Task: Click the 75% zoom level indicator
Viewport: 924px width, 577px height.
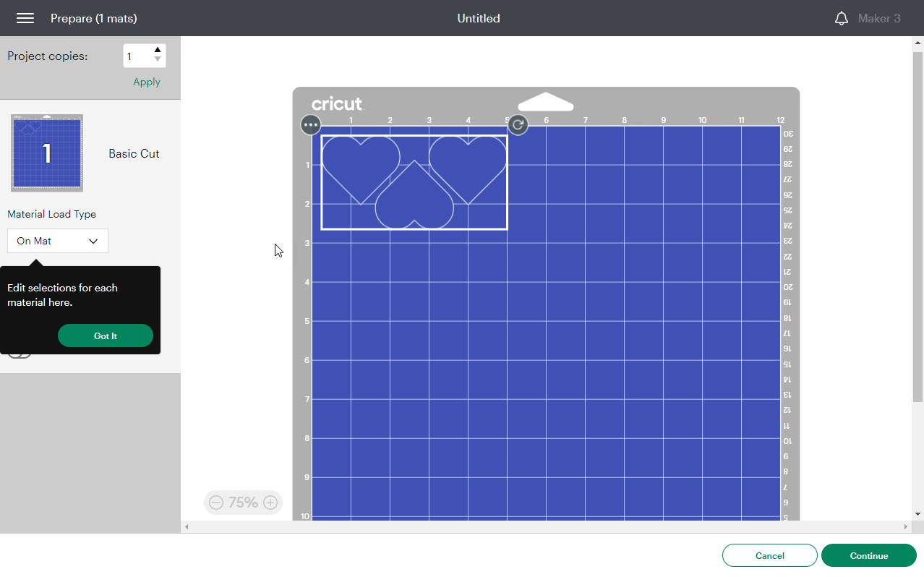Action: (243, 502)
